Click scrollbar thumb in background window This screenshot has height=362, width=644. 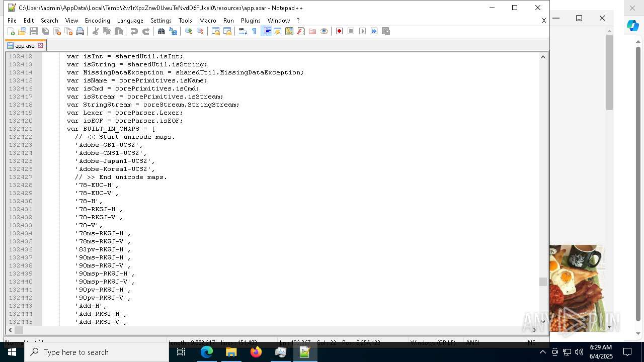pyautogui.click(x=609, y=72)
